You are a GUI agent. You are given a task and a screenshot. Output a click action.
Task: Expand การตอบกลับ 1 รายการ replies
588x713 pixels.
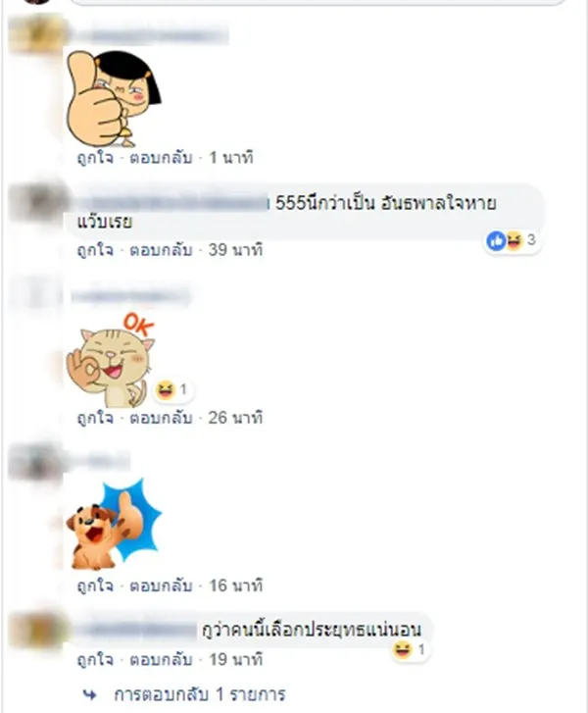[200, 694]
